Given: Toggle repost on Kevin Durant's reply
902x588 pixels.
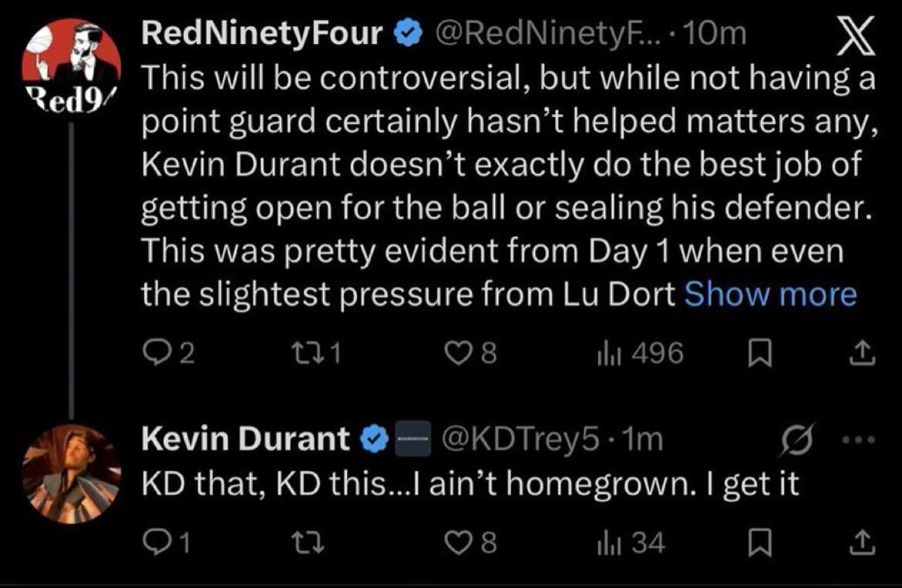Looking at the screenshot, I should pos(308,543).
